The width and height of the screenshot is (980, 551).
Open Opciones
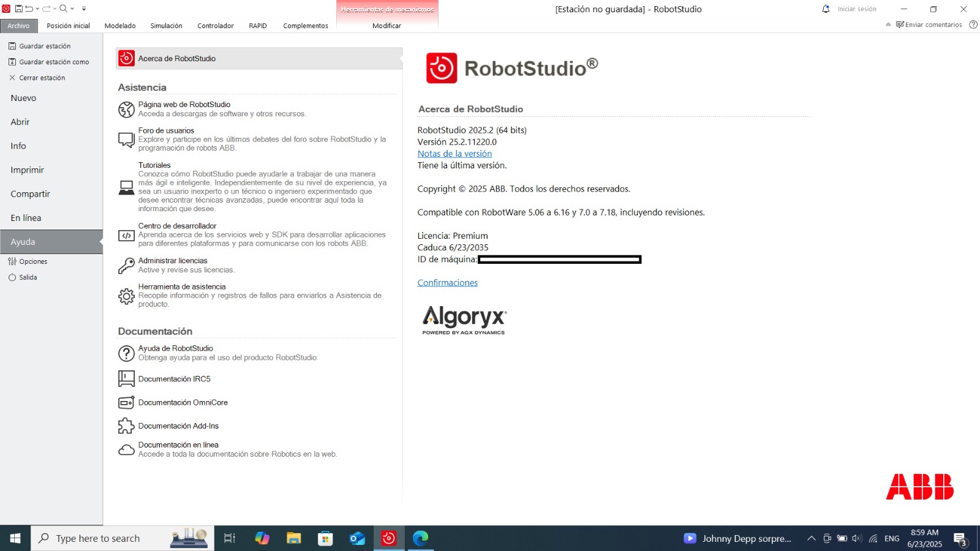click(x=28, y=261)
